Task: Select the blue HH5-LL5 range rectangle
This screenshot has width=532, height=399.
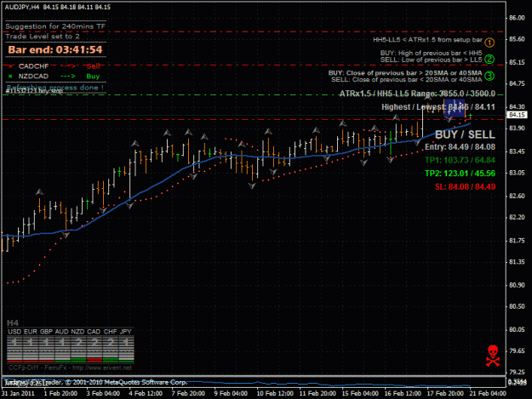Action: coord(455,109)
